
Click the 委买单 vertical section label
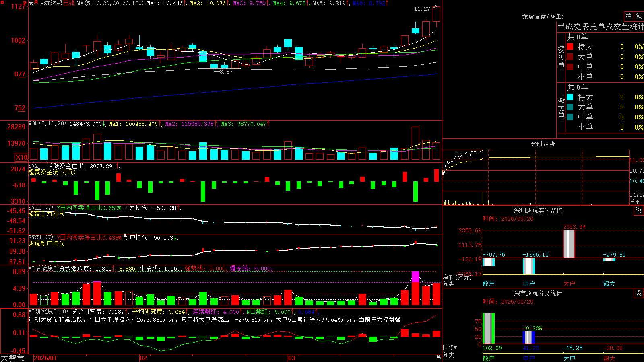click(x=561, y=57)
